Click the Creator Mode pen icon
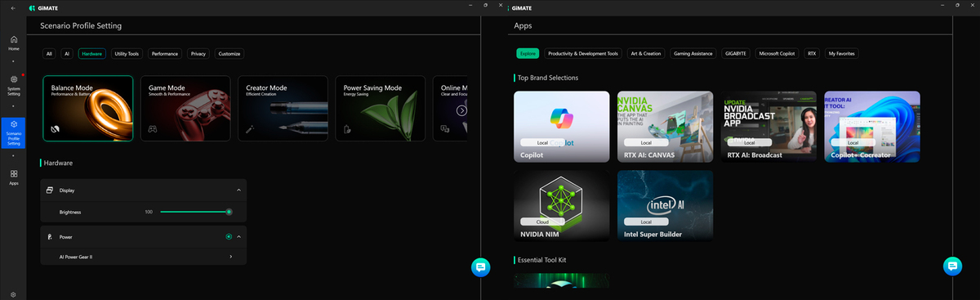 (249, 129)
